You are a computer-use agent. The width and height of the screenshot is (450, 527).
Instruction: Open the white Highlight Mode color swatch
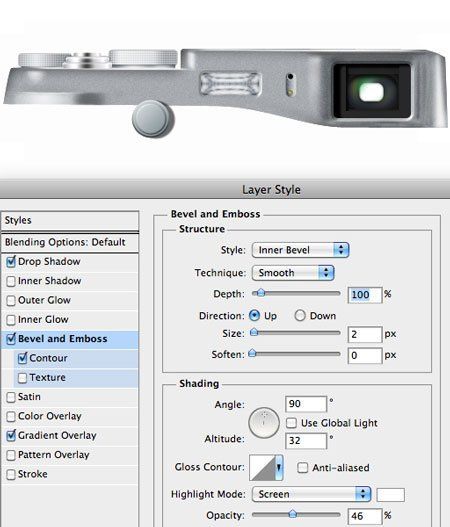[x=391, y=495]
